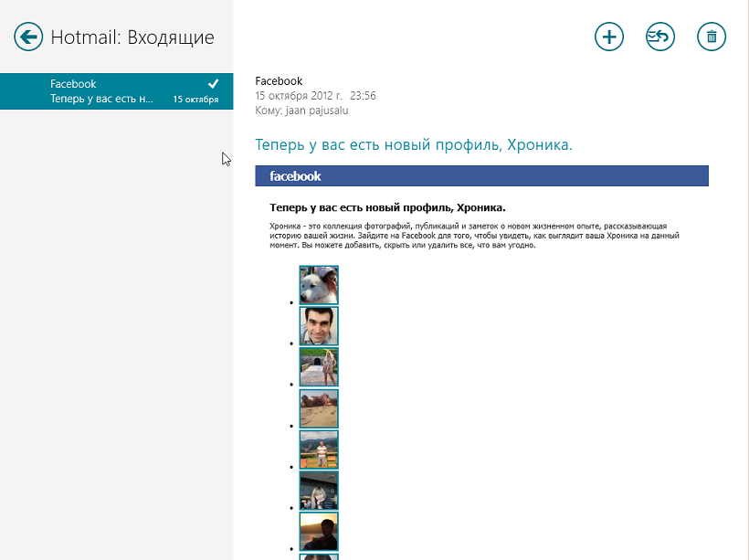Click the paragraph starting with 'Хроника - это коллекция'

tap(474, 236)
